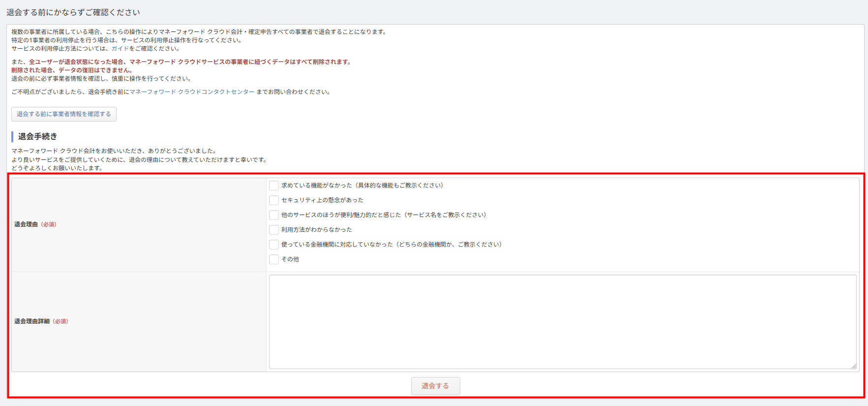The width and height of the screenshot is (868, 406).
Task: Click the text area resize handle
Action: (854, 366)
